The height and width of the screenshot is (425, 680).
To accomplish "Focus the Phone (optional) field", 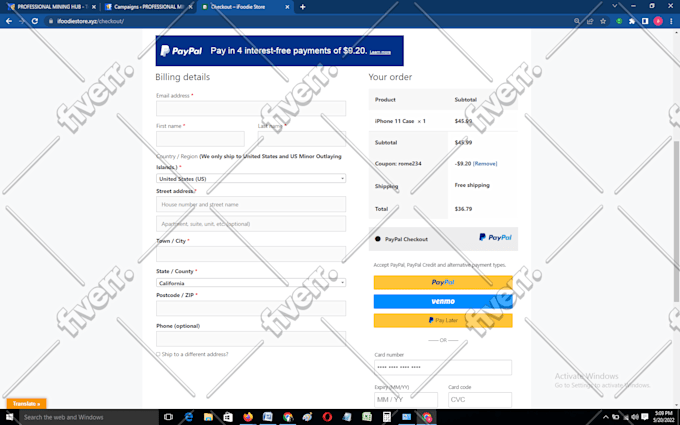I will [251, 339].
